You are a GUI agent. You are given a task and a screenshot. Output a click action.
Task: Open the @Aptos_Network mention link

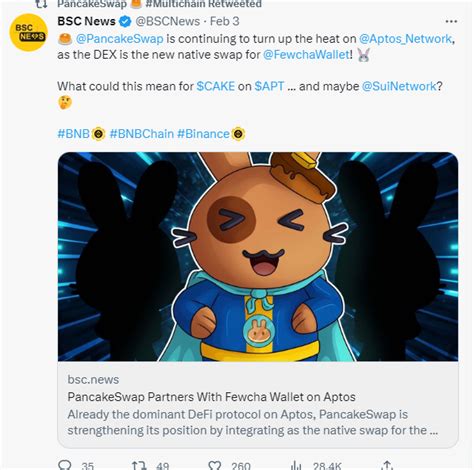(405, 39)
